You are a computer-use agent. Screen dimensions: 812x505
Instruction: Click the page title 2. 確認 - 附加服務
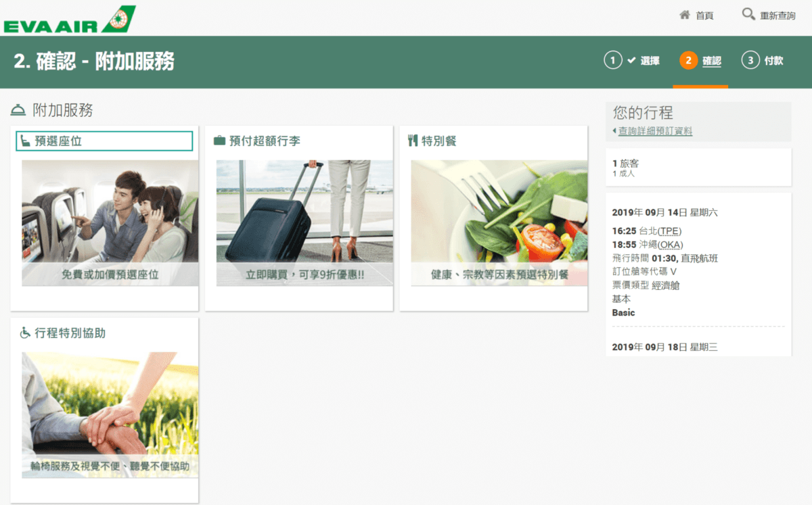pos(94,62)
